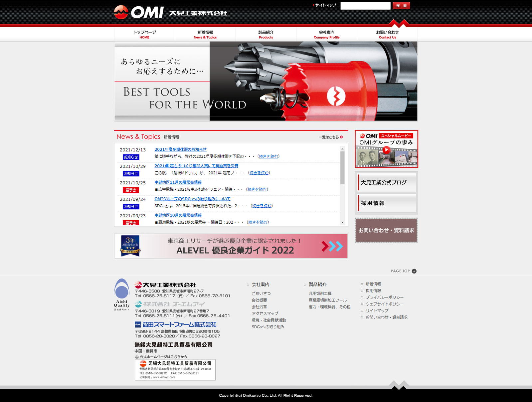Open footer 省力・環境機器、その他 link
The width and height of the screenshot is (532, 402).
pos(329,307)
